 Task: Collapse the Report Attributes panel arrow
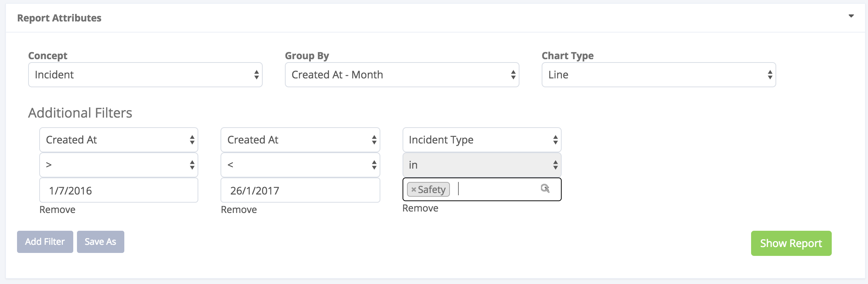tap(851, 16)
